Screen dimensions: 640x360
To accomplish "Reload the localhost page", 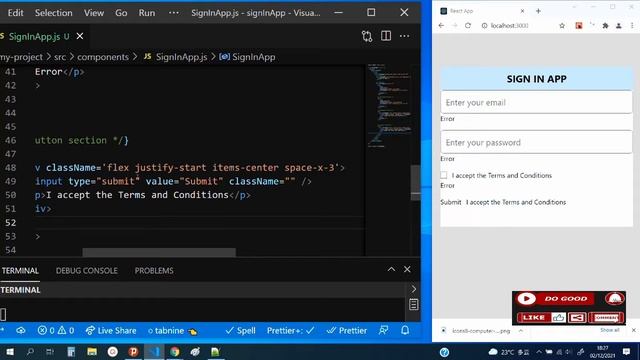I will [x=468, y=25].
